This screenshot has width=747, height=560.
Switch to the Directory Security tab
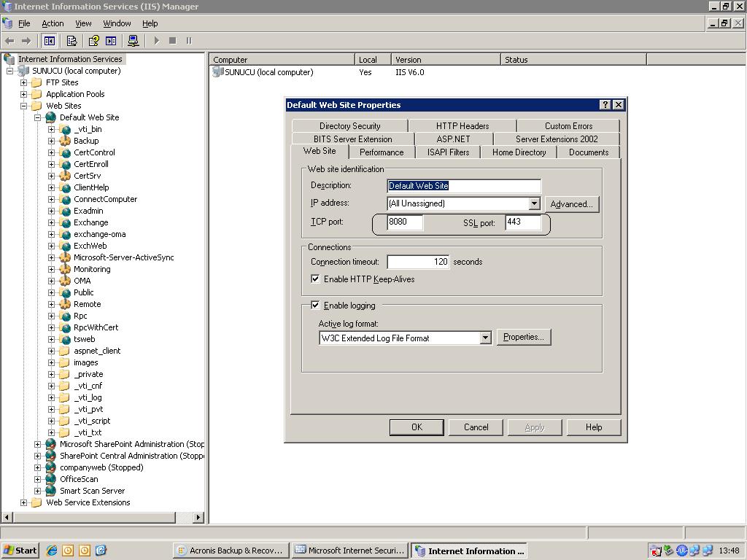pyautogui.click(x=349, y=125)
